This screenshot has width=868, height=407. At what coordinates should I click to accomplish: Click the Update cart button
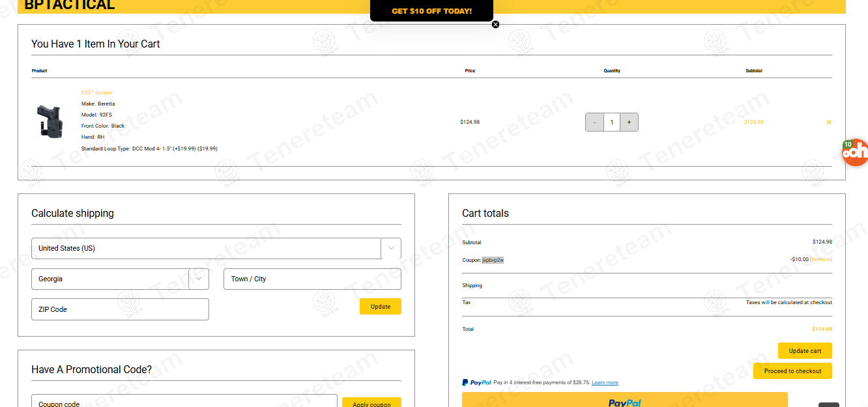pos(805,350)
